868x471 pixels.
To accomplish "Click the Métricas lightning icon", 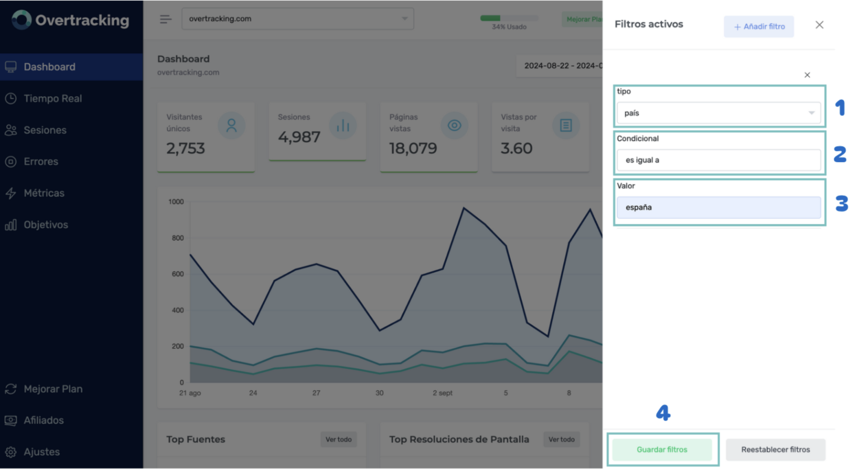I will point(11,193).
